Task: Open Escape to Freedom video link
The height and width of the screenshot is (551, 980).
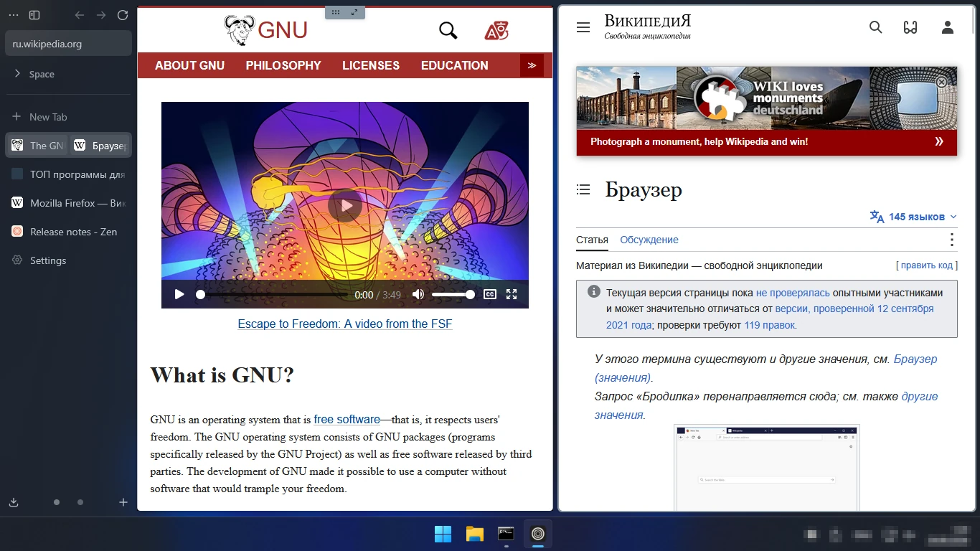Action: pyautogui.click(x=345, y=324)
